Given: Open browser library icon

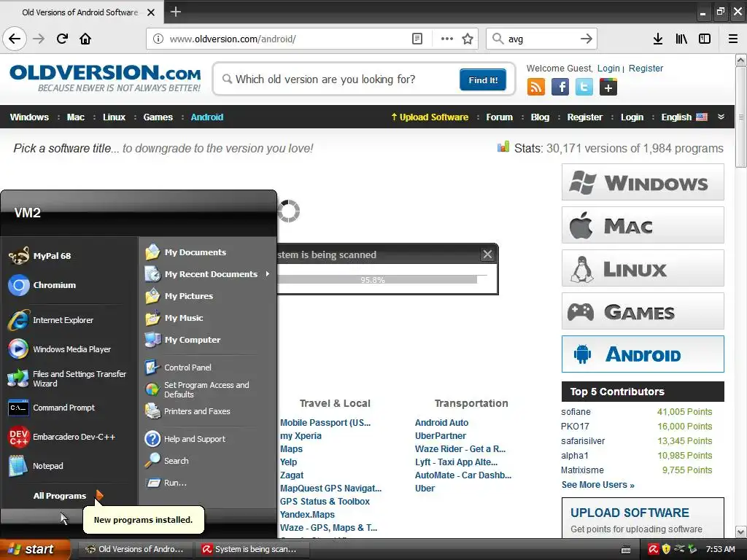Looking at the screenshot, I should [681, 39].
